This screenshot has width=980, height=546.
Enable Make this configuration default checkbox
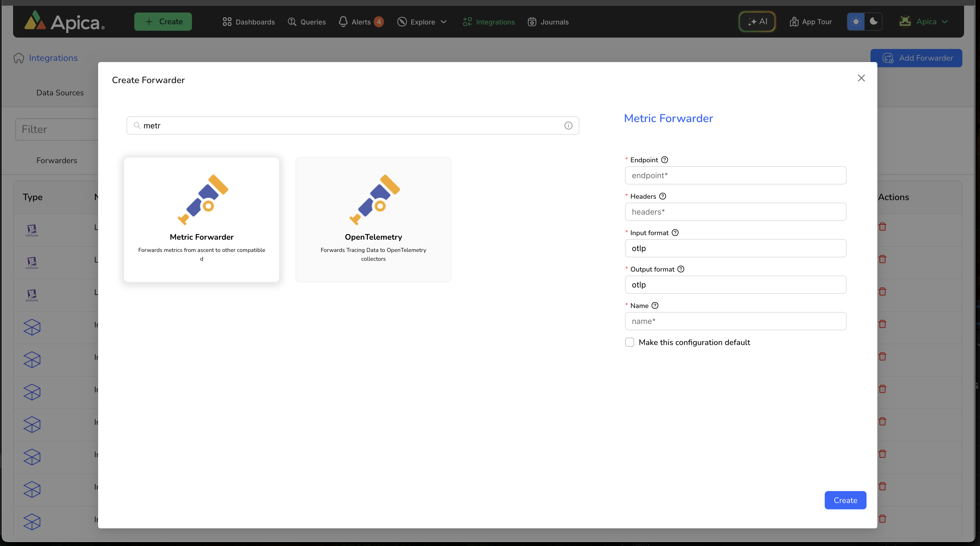pyautogui.click(x=630, y=342)
